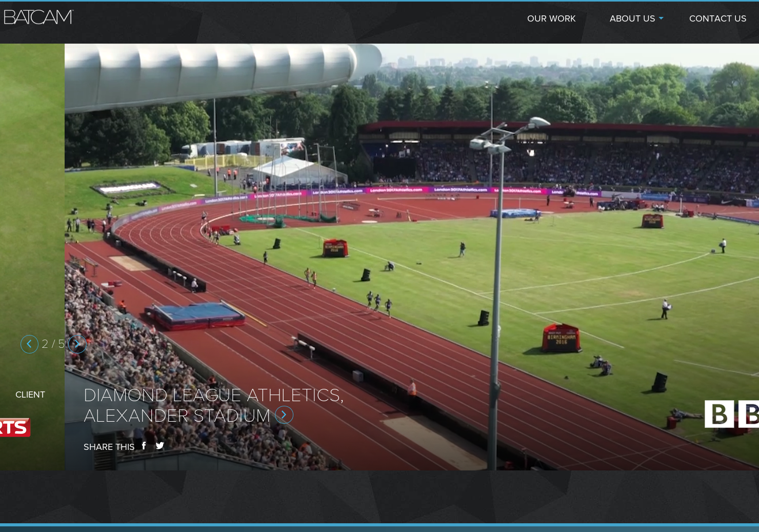Click the circled arrow beside Alexander Stadium

pyautogui.click(x=284, y=415)
